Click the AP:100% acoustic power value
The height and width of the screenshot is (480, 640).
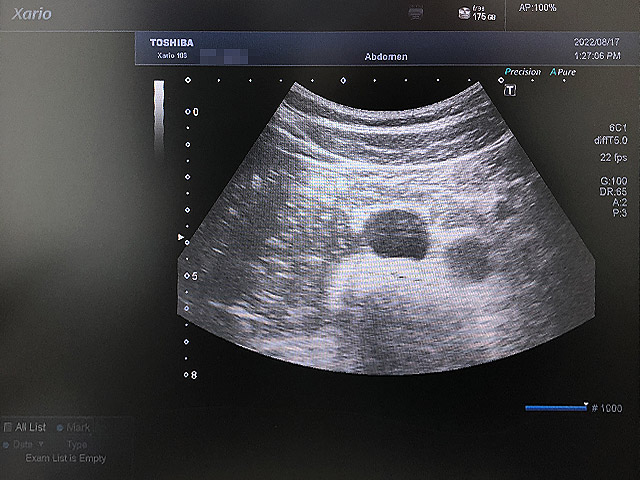click(x=537, y=8)
